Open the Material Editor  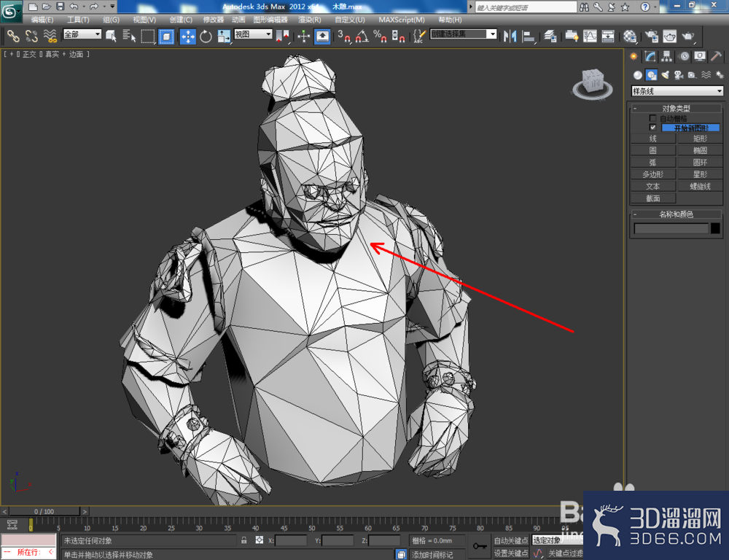point(630,36)
